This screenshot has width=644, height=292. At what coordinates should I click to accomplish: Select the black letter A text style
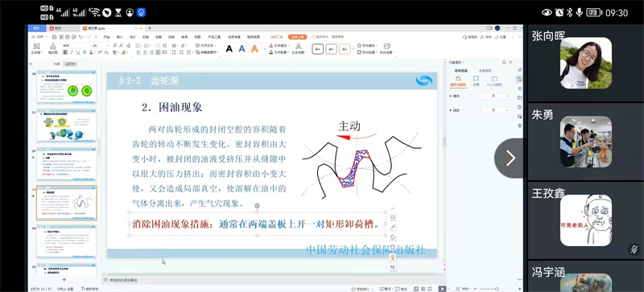(229, 49)
